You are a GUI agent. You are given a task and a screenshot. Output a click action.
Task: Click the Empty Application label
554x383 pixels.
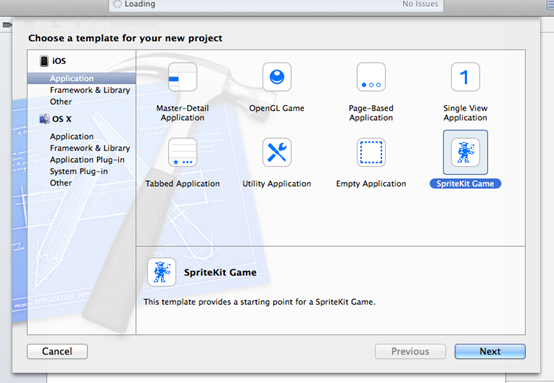371,184
